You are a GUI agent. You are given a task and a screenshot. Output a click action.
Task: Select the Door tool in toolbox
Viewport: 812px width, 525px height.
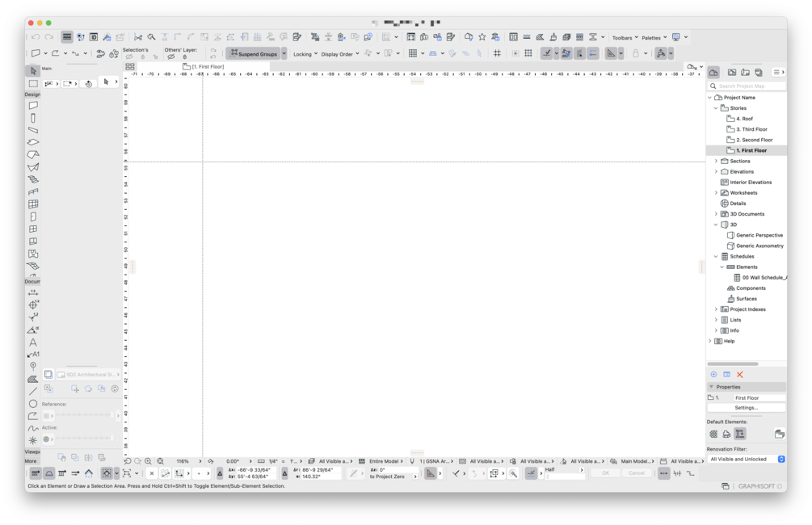[x=33, y=216]
